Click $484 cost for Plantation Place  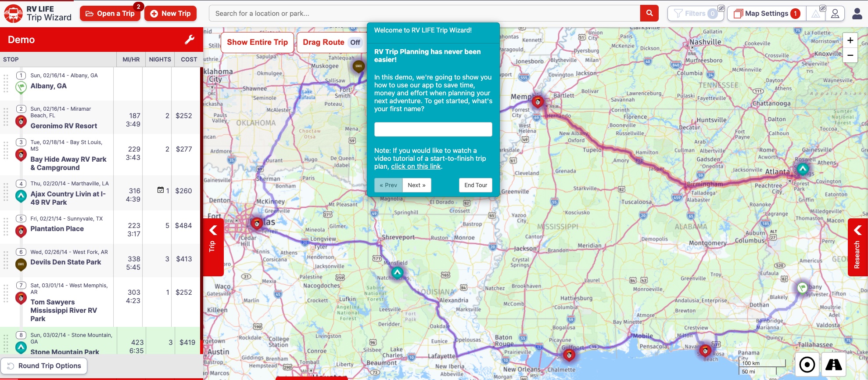(x=183, y=225)
